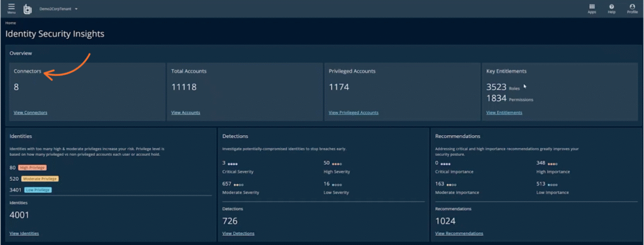Viewport: 644px width, 245px height.
Task: Select the High Privilege badge
Action: [33, 168]
